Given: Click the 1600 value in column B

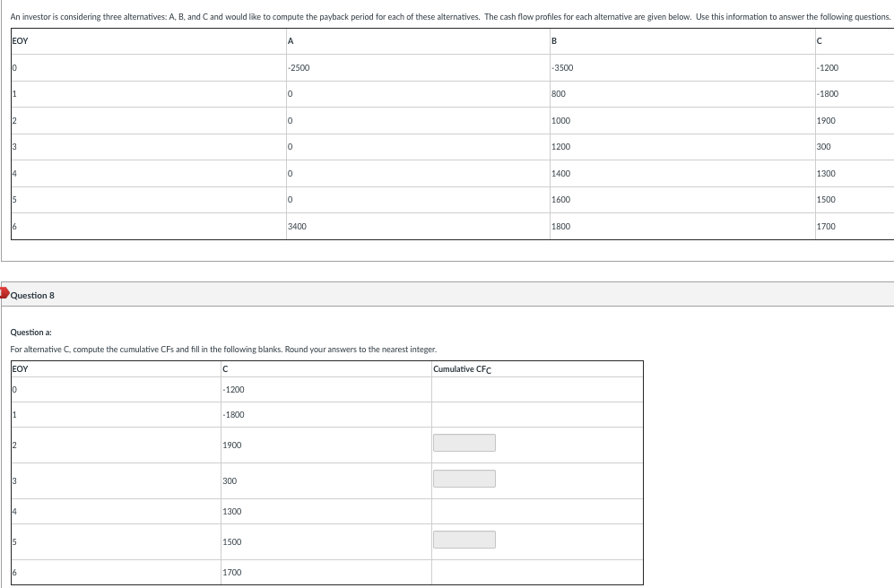Looking at the screenshot, I should [x=561, y=199].
